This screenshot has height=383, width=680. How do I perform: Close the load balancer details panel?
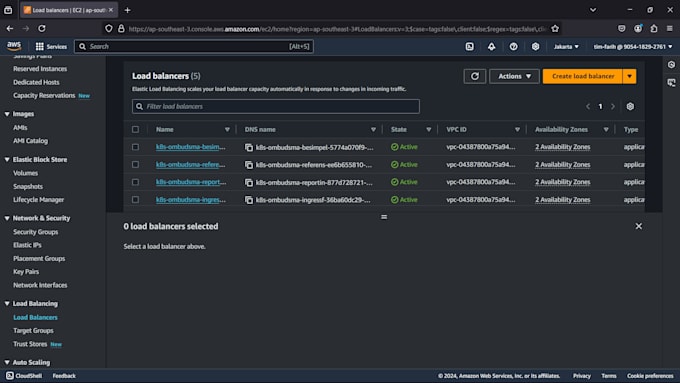(638, 226)
